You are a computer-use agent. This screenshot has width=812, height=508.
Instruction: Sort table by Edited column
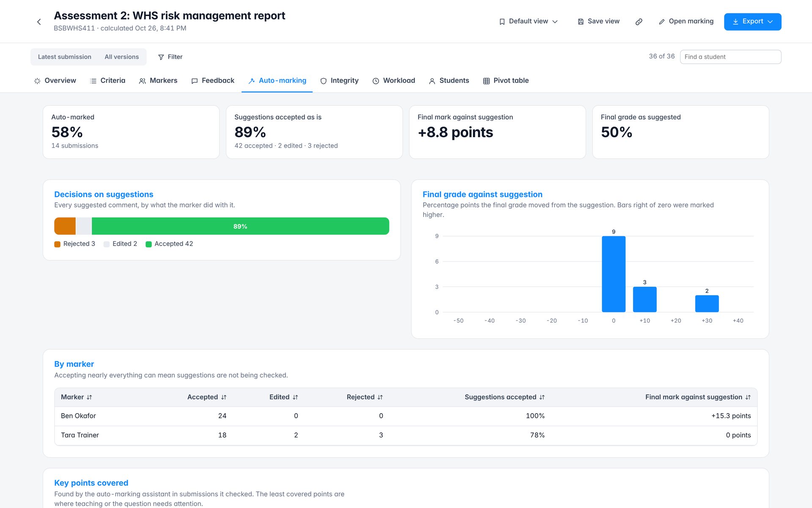pos(284,397)
